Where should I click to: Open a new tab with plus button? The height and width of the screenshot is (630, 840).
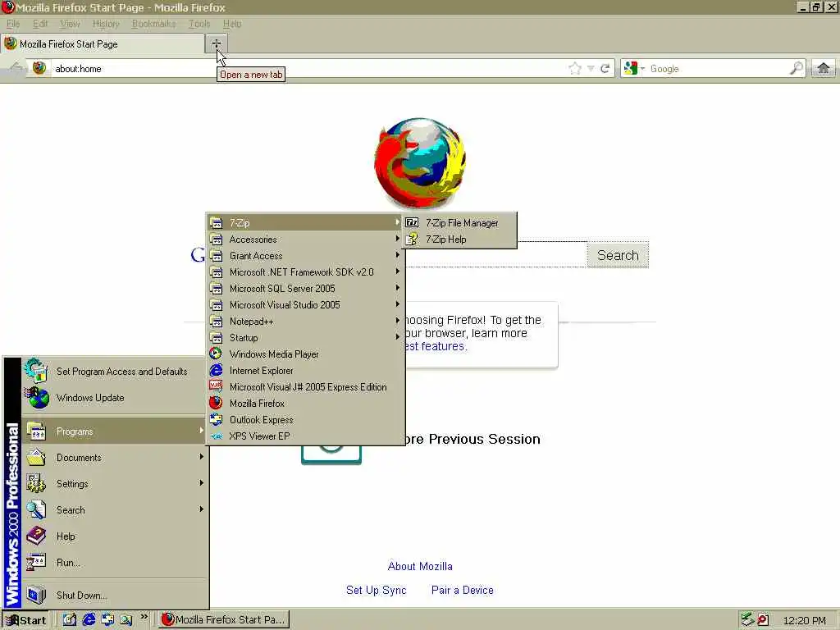(x=216, y=43)
